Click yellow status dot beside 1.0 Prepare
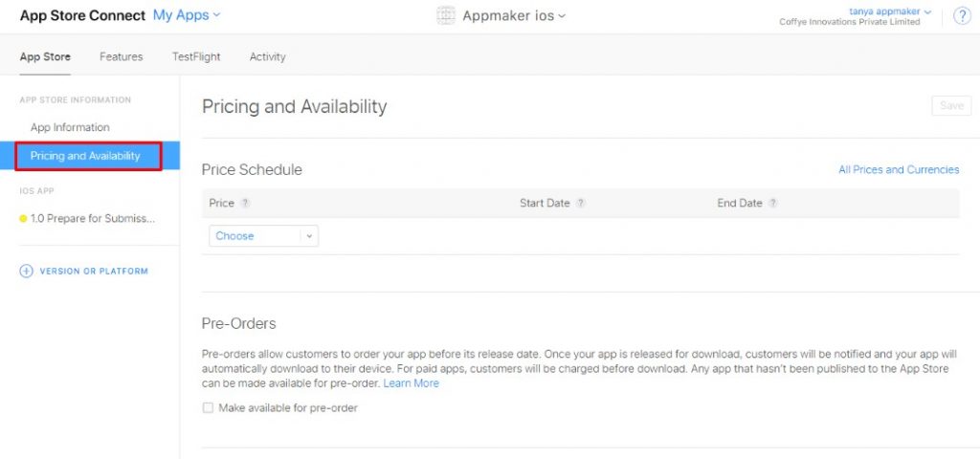Screen dimensions: 980x459 (x=23, y=219)
